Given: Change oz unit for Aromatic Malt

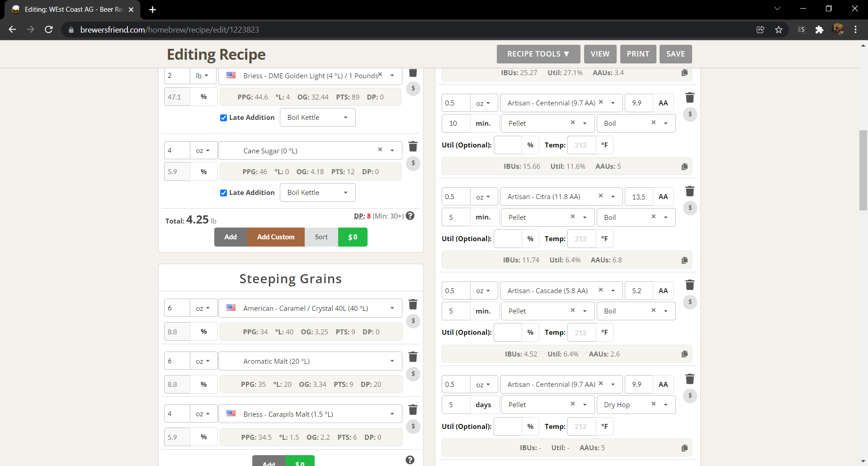Looking at the screenshot, I should [203, 361].
